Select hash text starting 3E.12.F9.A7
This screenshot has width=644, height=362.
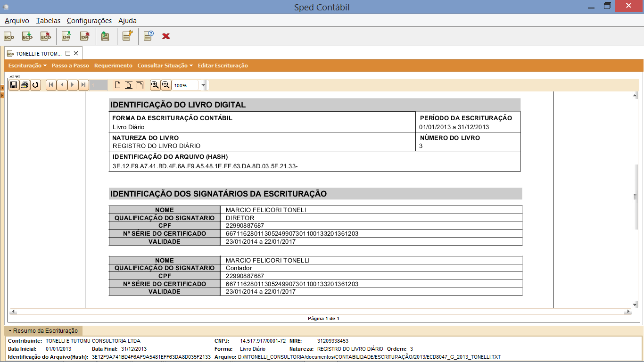point(205,166)
